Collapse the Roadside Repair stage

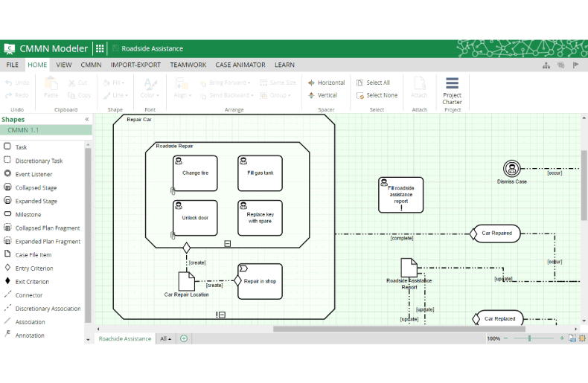[x=227, y=244]
